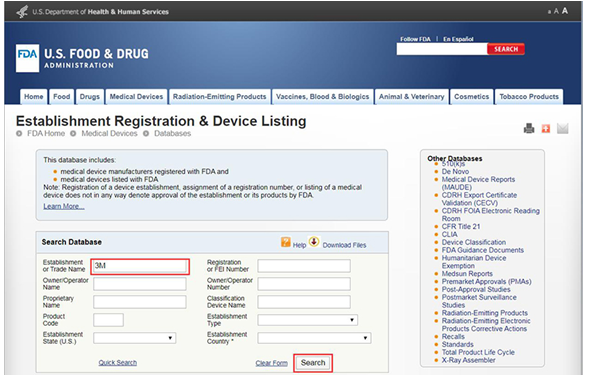Click the email envelope icon

pyautogui.click(x=562, y=129)
